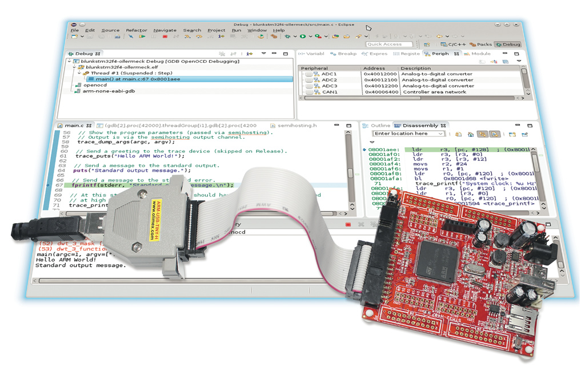Open the Navigate menu
Image resolution: width=585 pixels, height=392 pixels.
(165, 30)
